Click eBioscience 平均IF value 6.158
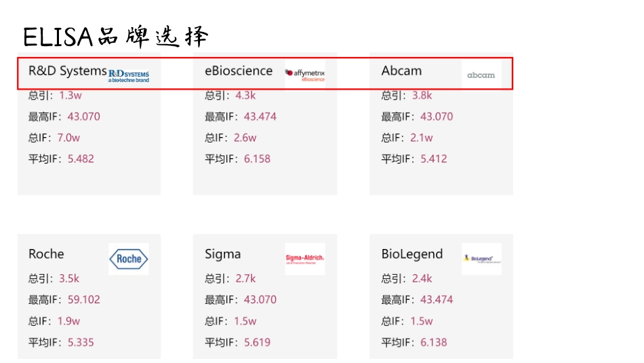644x363 pixels. click(x=257, y=159)
